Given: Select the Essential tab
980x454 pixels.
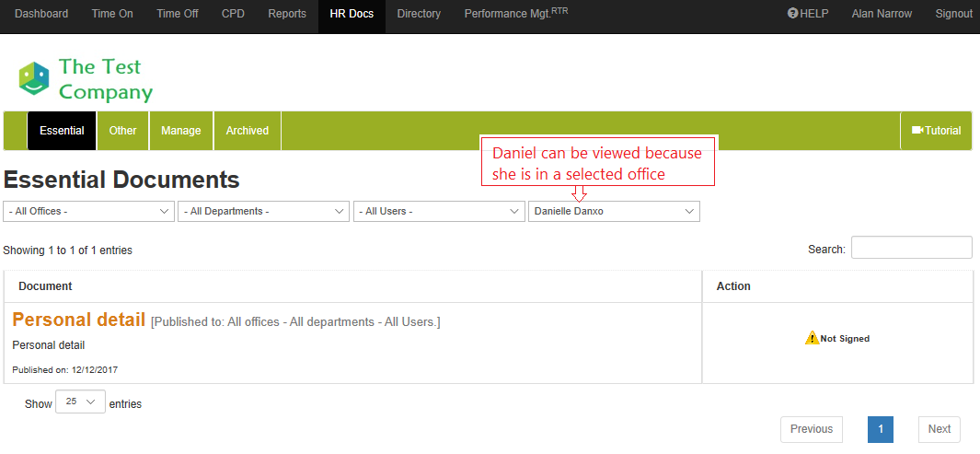Looking at the screenshot, I should (62, 131).
